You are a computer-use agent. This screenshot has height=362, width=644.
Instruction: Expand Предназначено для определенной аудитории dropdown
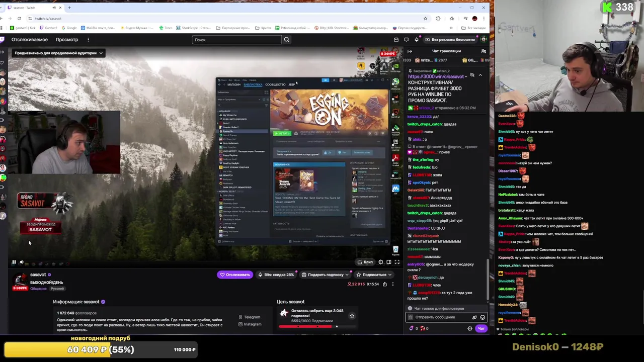coord(58,53)
